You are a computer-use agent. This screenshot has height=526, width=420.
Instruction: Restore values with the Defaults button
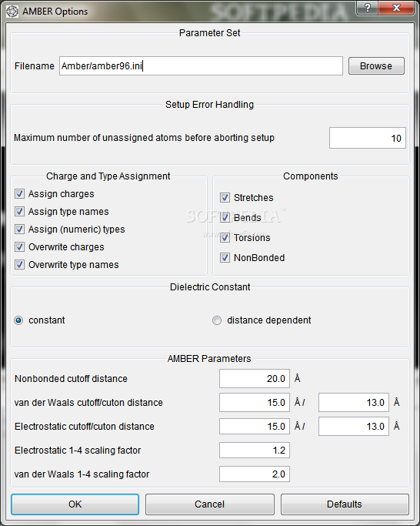pyautogui.click(x=345, y=504)
